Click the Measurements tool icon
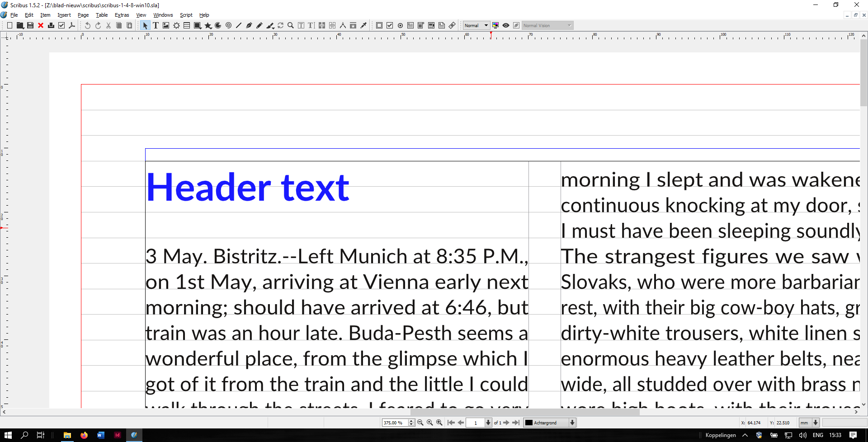868x442 pixels. (x=343, y=26)
